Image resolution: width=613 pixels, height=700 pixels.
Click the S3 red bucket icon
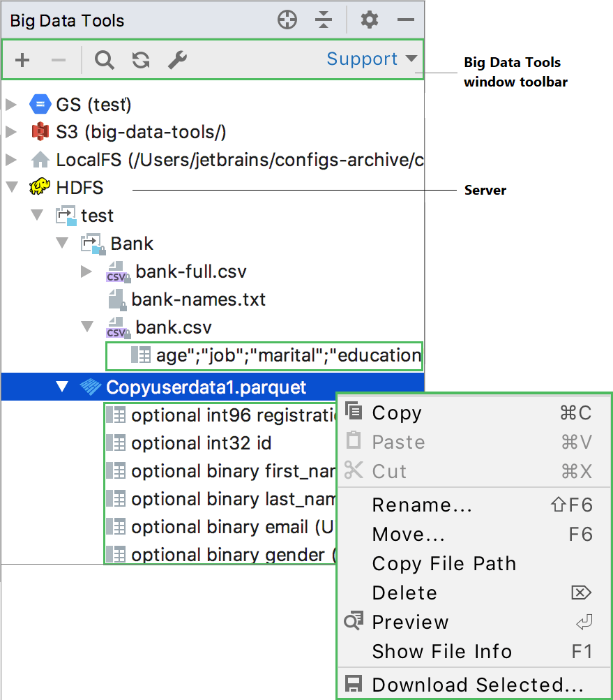40,132
